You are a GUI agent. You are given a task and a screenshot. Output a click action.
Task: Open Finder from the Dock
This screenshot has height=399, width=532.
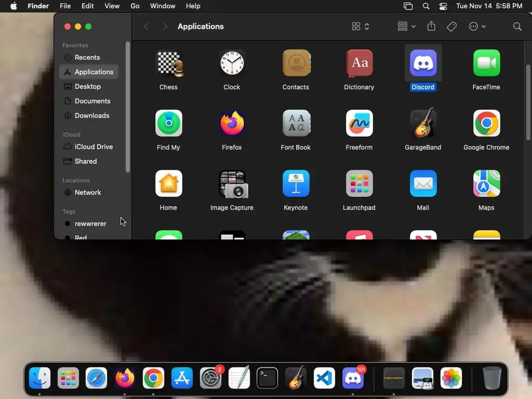(39, 378)
